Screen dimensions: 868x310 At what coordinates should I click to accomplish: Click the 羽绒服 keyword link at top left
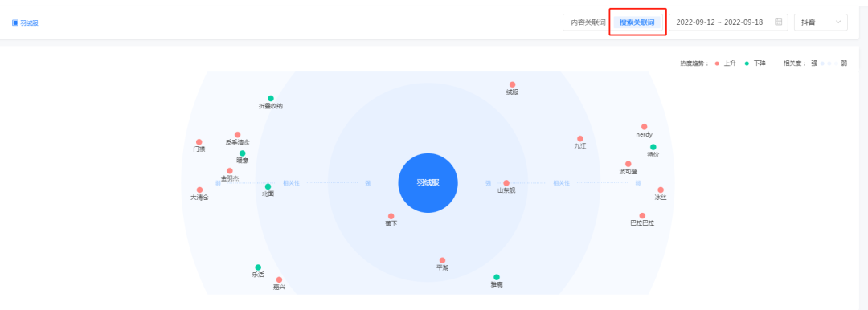tap(30, 22)
